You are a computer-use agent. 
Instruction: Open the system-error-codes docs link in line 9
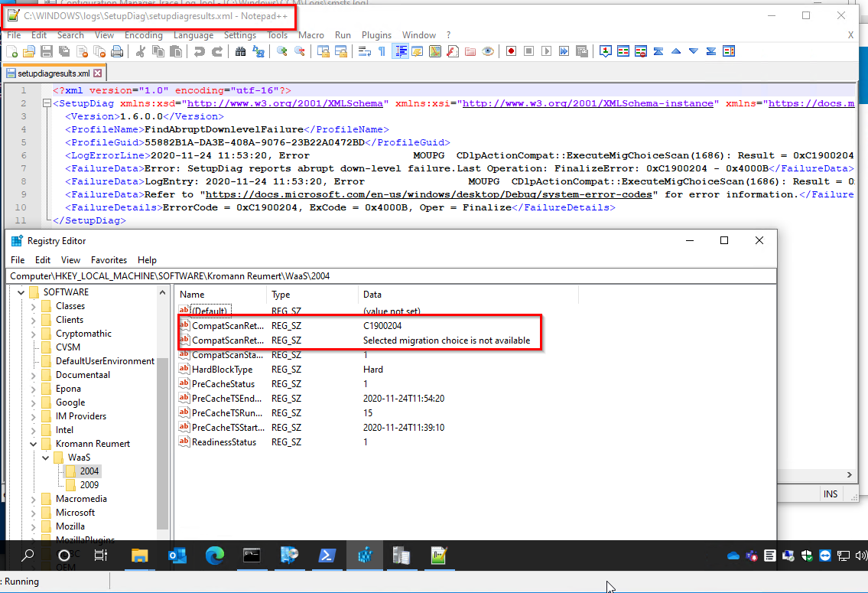tap(429, 194)
